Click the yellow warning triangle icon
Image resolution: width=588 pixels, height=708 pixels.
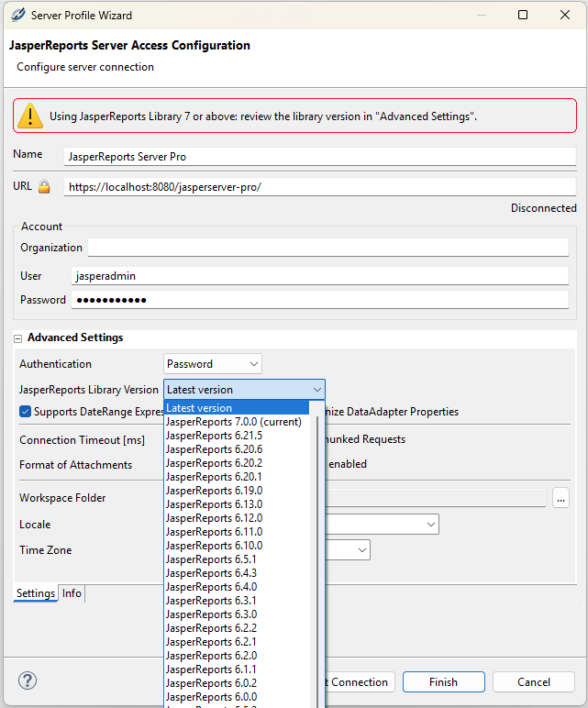point(30,116)
